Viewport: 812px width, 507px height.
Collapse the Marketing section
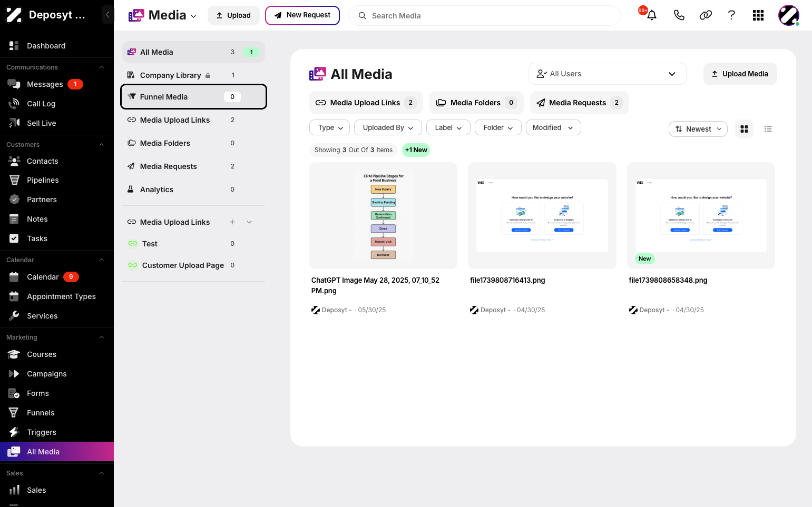(x=102, y=337)
